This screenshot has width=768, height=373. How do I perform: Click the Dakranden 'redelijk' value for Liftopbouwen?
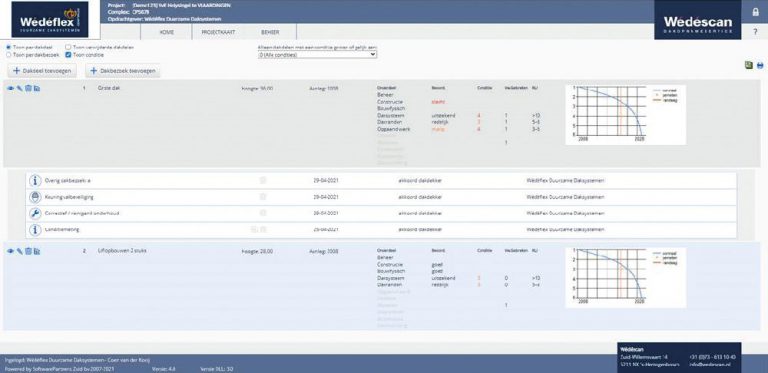[x=439, y=284]
